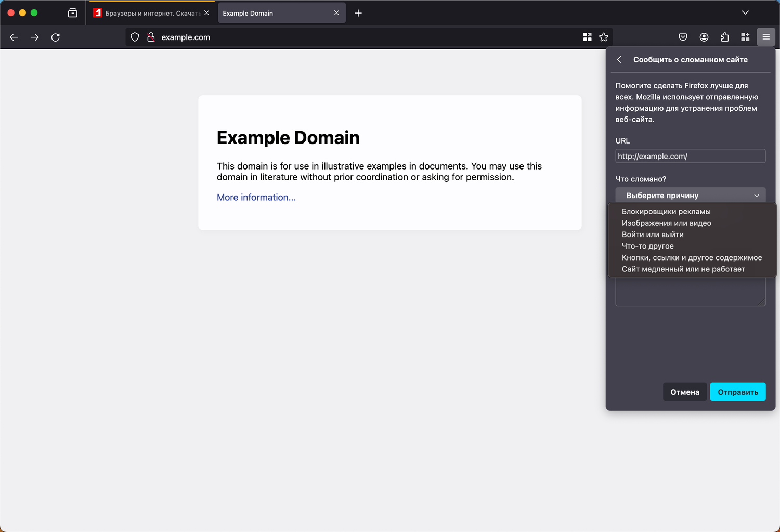Click the insecure connection padlock icon
The image size is (780, 532).
[x=151, y=37]
